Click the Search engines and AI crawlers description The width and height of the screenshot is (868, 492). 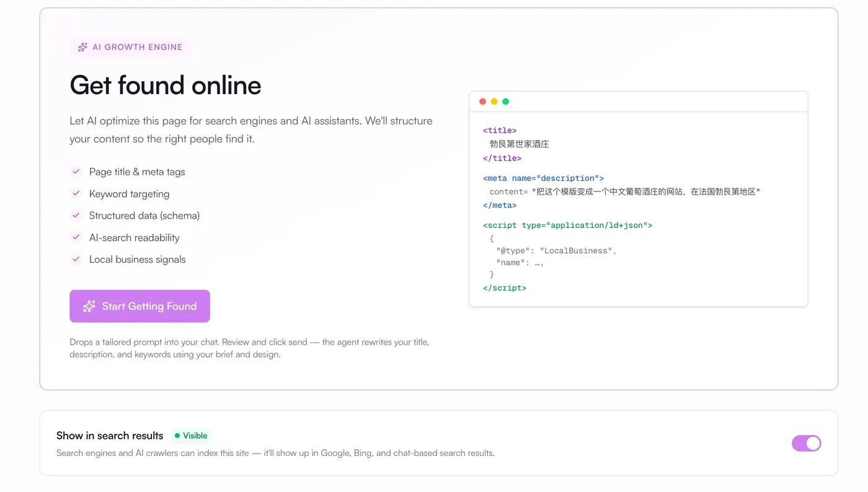pos(275,453)
